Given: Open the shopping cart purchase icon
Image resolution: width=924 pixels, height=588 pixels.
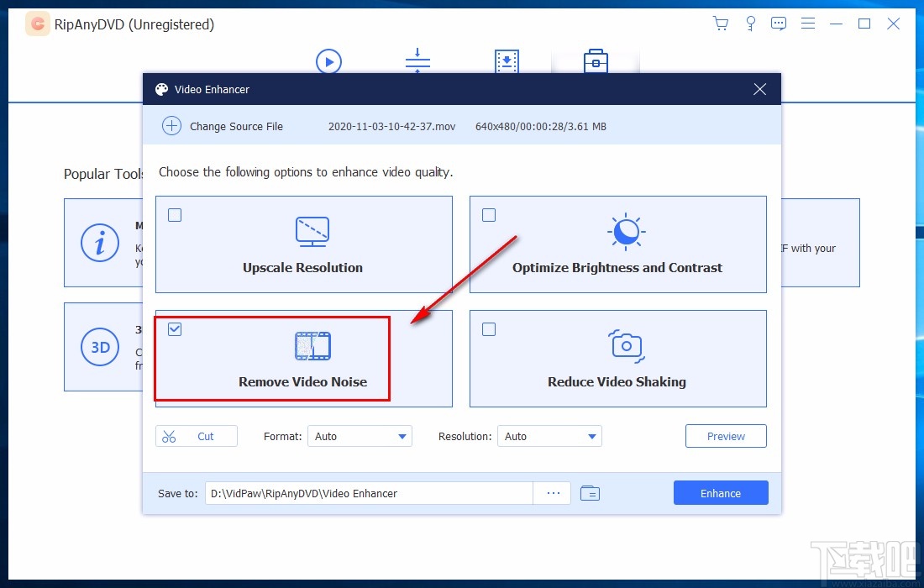Looking at the screenshot, I should click(x=720, y=24).
